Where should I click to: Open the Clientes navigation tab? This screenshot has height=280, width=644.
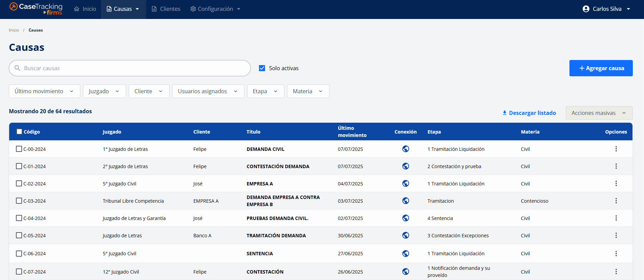[x=166, y=9]
